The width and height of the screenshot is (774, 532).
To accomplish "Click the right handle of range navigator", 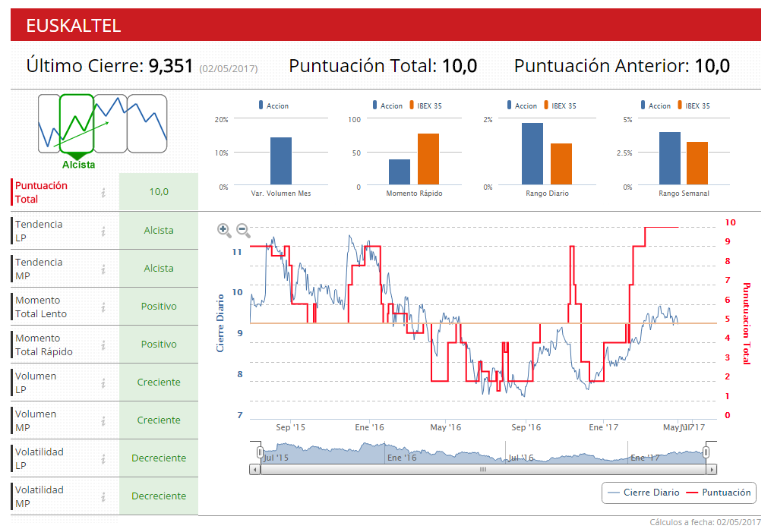I will click(706, 452).
